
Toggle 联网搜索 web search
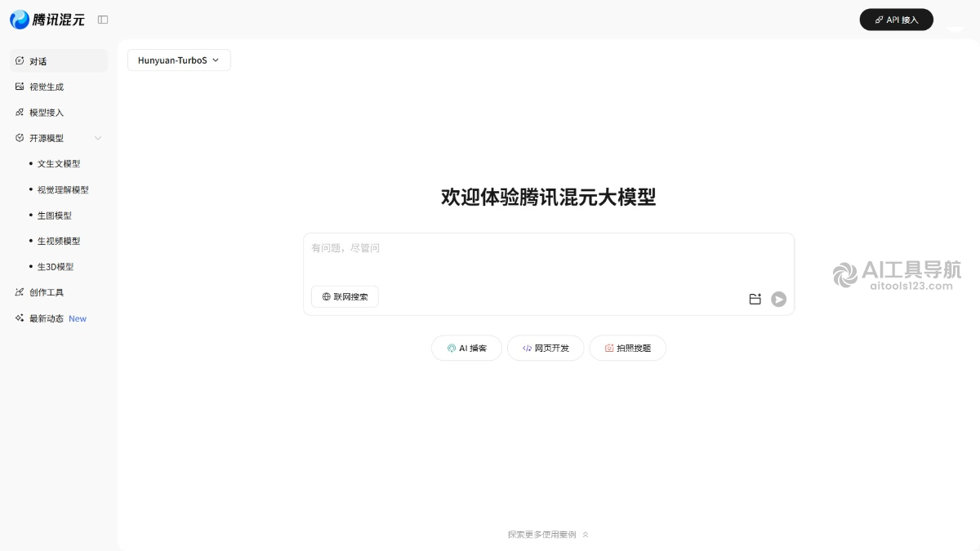click(345, 296)
